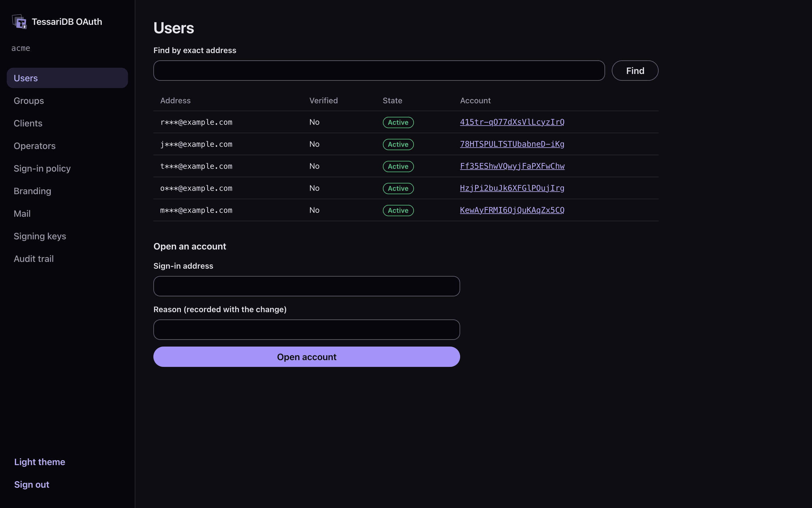Click the Users page heading

173,28
